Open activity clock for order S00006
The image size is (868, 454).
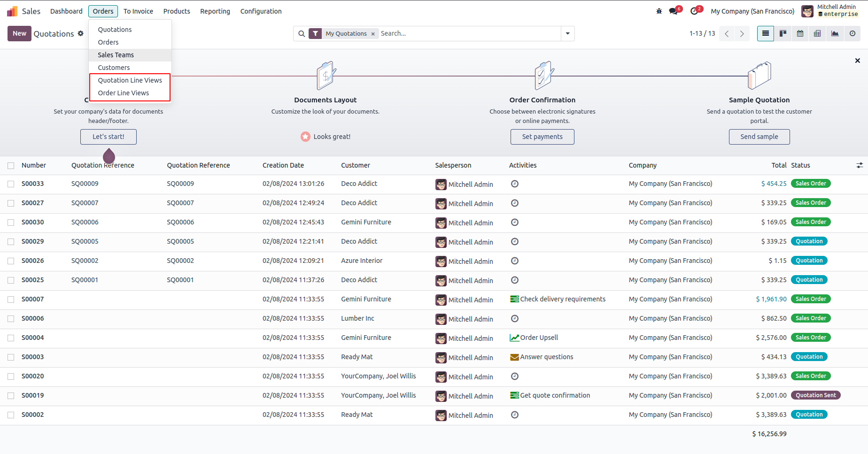[515, 318]
